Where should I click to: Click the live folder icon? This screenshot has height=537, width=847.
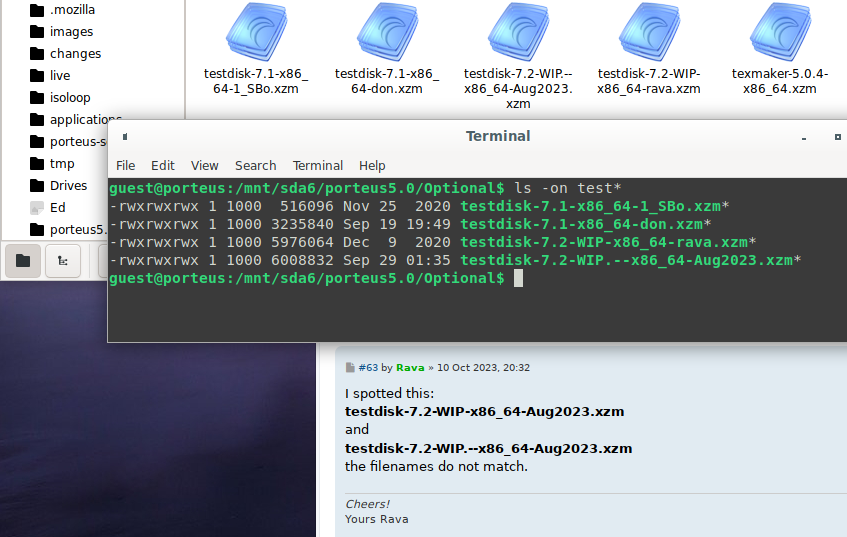pos(37,76)
